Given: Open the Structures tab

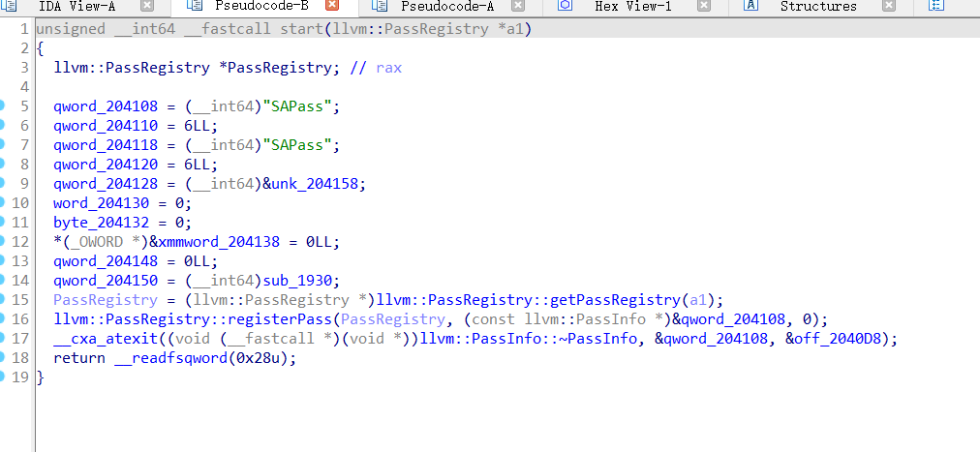Looking at the screenshot, I should click(x=818, y=6).
